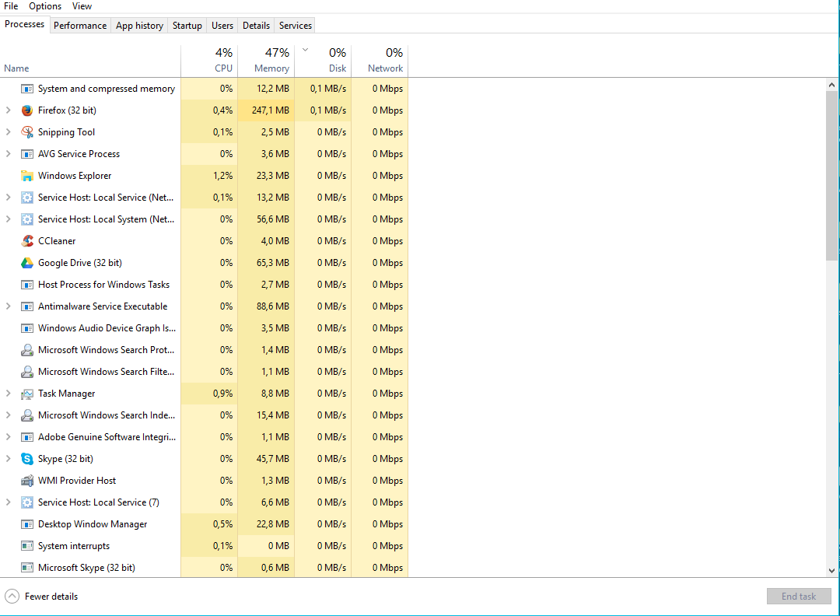The width and height of the screenshot is (840, 616).
Task: Sort processes by the Name column header
Action: (90, 61)
